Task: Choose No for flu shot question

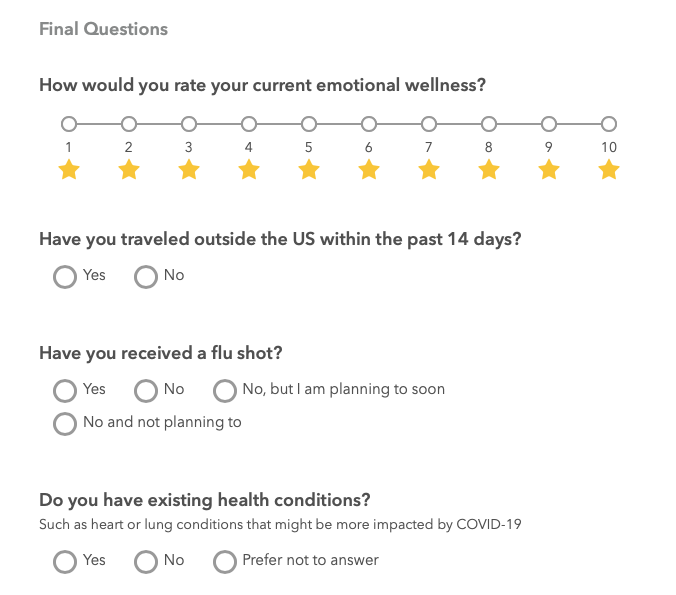Action: [x=146, y=390]
